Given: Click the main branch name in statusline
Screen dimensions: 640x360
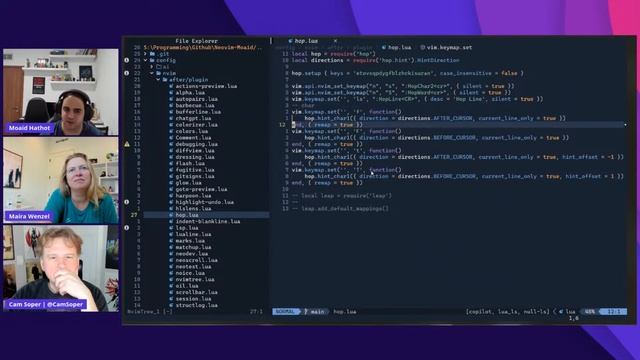Looking at the screenshot, I should click(317, 311).
